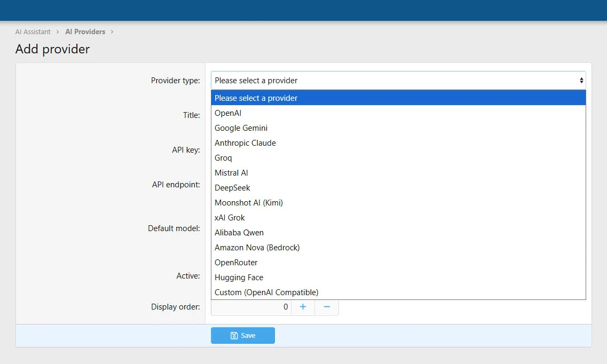Select xAI Grok from the list
The width and height of the screenshot is (607, 364).
point(230,218)
